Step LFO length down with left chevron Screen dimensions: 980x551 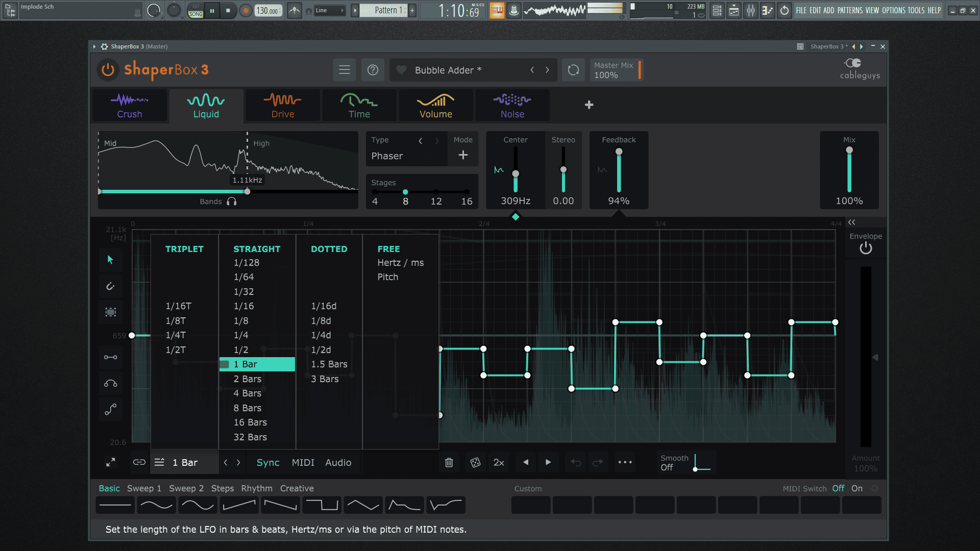pyautogui.click(x=226, y=462)
